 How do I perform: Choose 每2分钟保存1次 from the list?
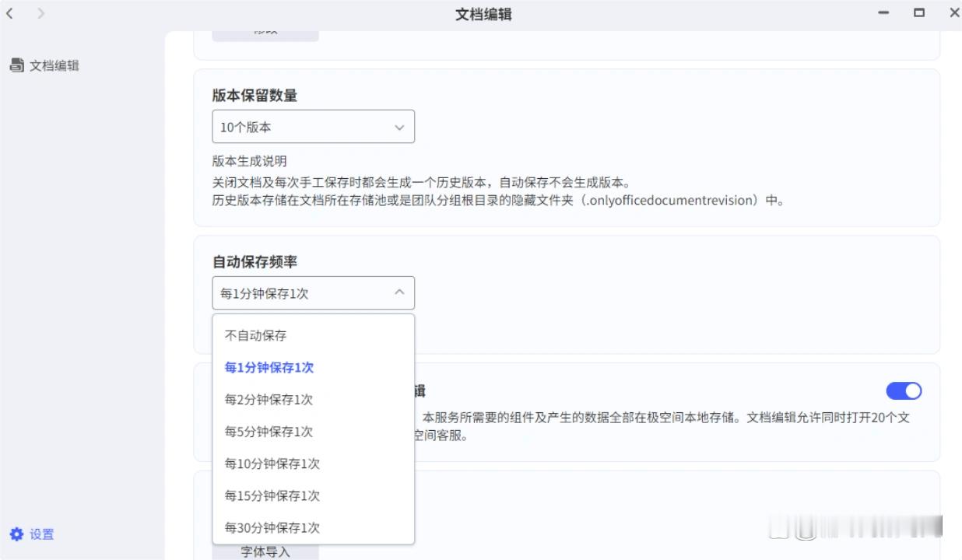pos(313,399)
